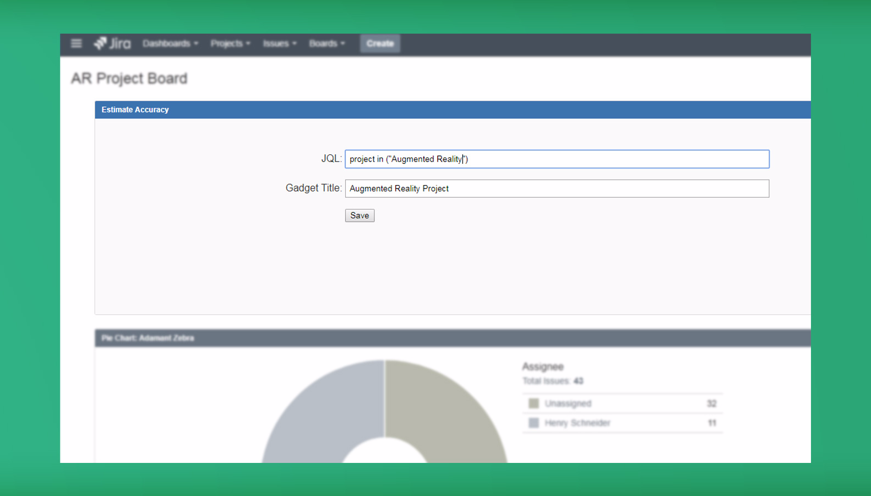
Task: Select the Henry Schneider legend color swatch
Action: (534, 423)
